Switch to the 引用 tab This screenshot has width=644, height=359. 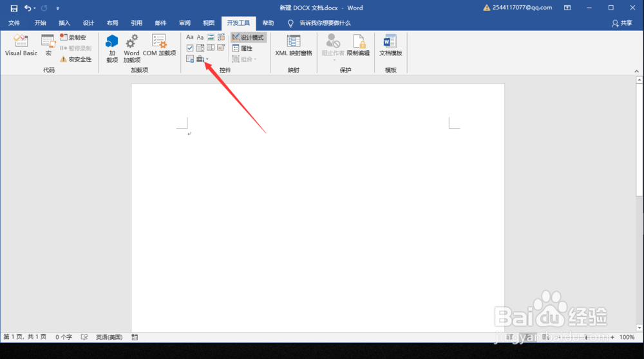coord(137,23)
